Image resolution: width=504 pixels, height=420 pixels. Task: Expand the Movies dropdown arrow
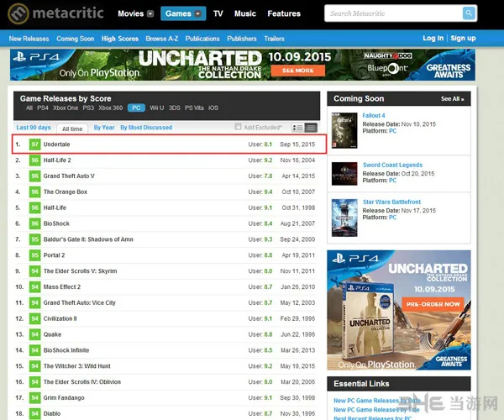pyautogui.click(x=150, y=13)
